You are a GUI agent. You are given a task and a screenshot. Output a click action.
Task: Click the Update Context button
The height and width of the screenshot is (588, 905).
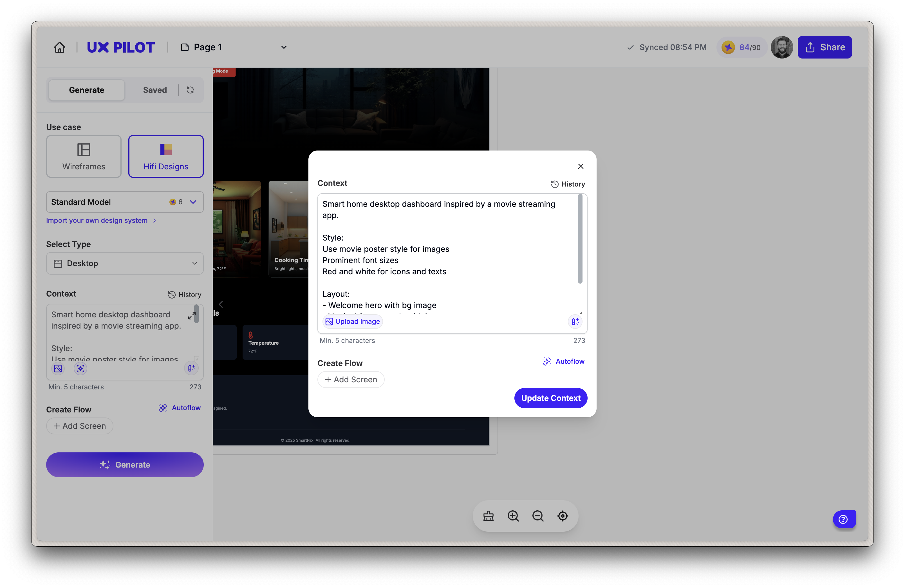click(x=550, y=398)
